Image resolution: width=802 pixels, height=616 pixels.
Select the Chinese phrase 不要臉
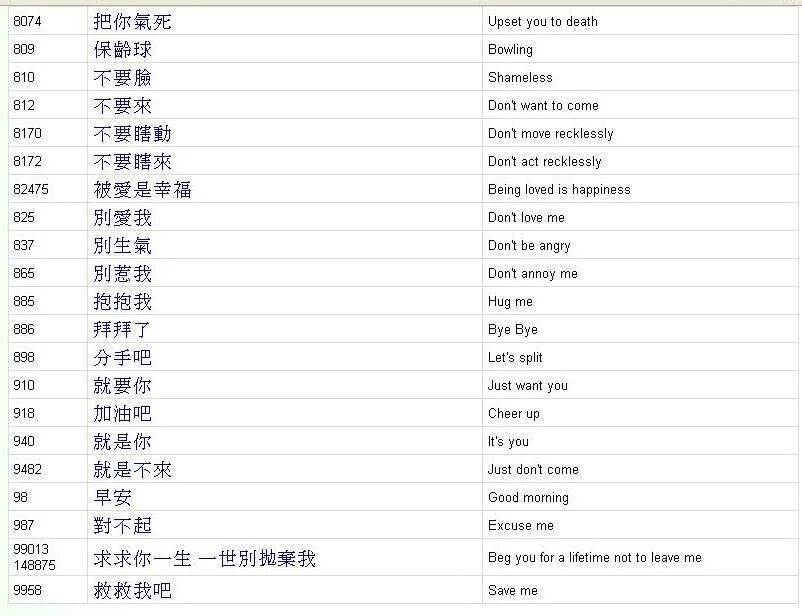(x=123, y=78)
